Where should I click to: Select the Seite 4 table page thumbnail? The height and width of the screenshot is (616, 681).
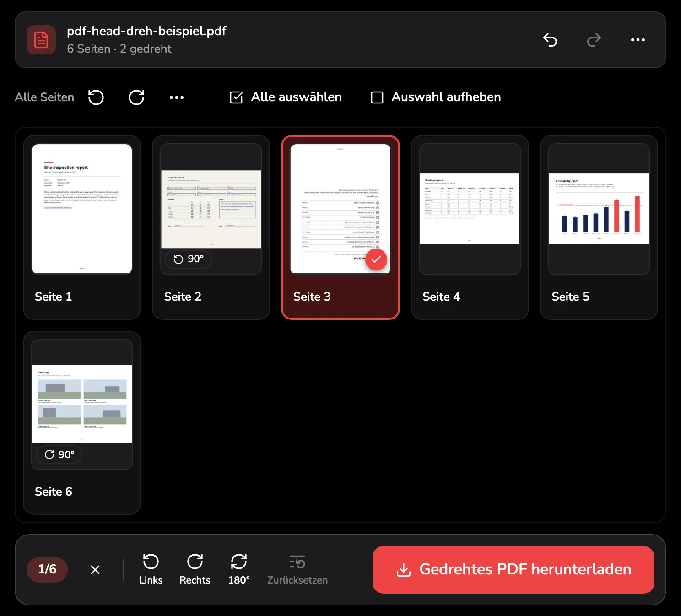tap(470, 209)
